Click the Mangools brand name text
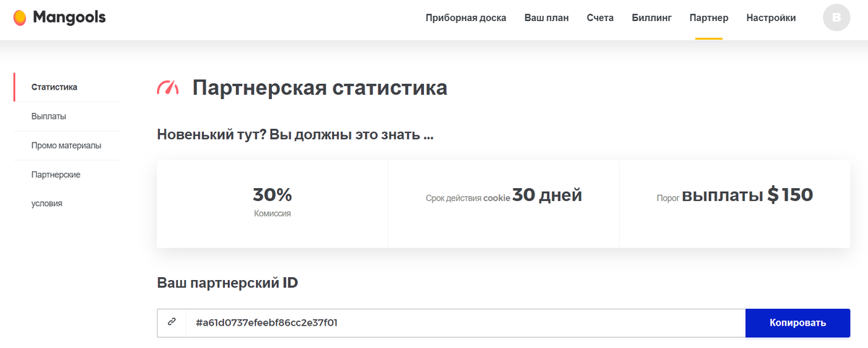Screen dimensions: 868x348 69,17
